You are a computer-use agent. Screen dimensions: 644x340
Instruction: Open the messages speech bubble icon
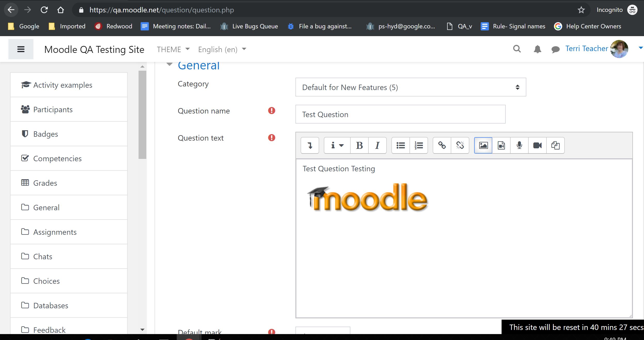[x=555, y=49]
